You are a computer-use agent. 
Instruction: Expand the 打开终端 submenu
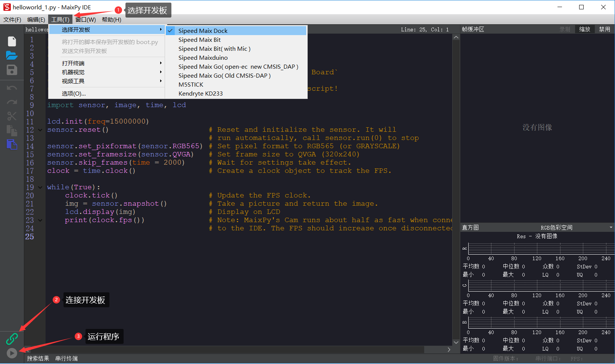(x=107, y=63)
